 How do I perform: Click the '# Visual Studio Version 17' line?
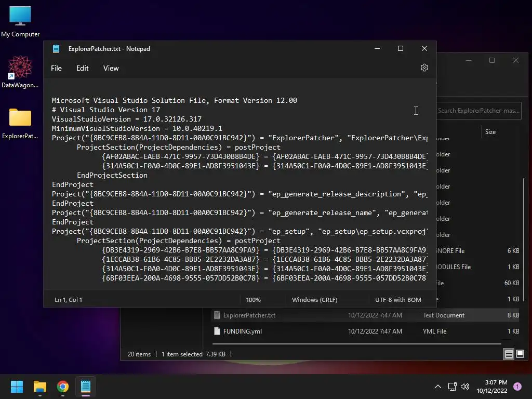[x=106, y=110]
